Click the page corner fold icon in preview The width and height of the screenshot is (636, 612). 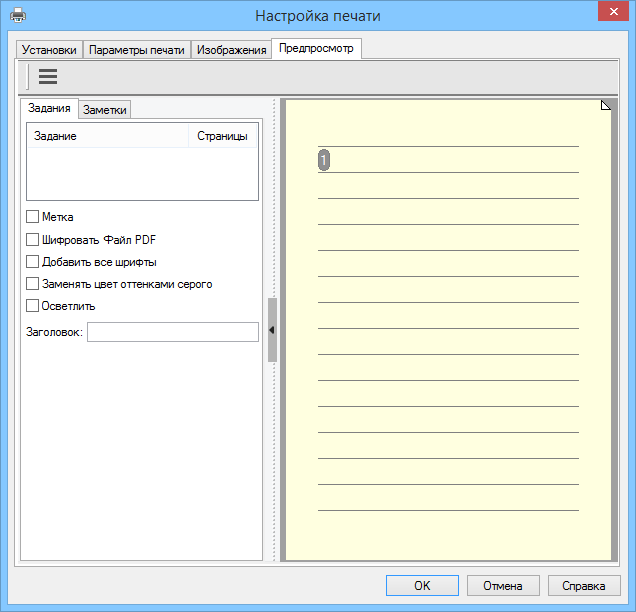pyautogui.click(x=606, y=105)
